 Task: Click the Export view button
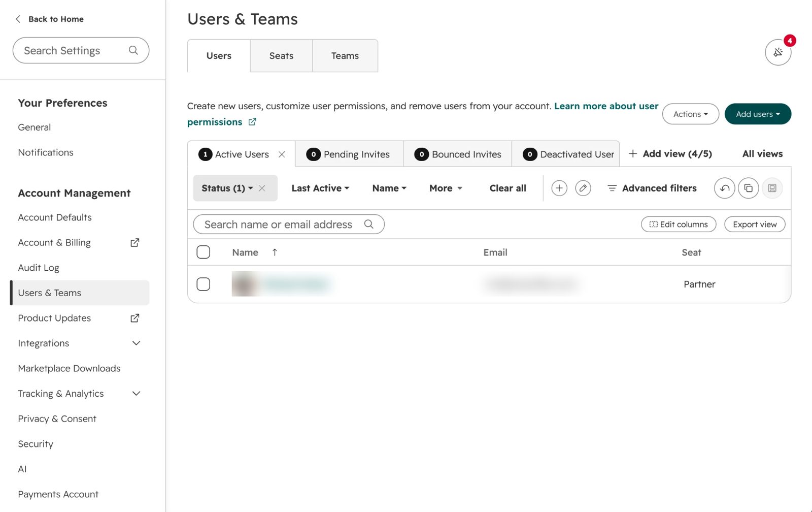pyautogui.click(x=755, y=224)
